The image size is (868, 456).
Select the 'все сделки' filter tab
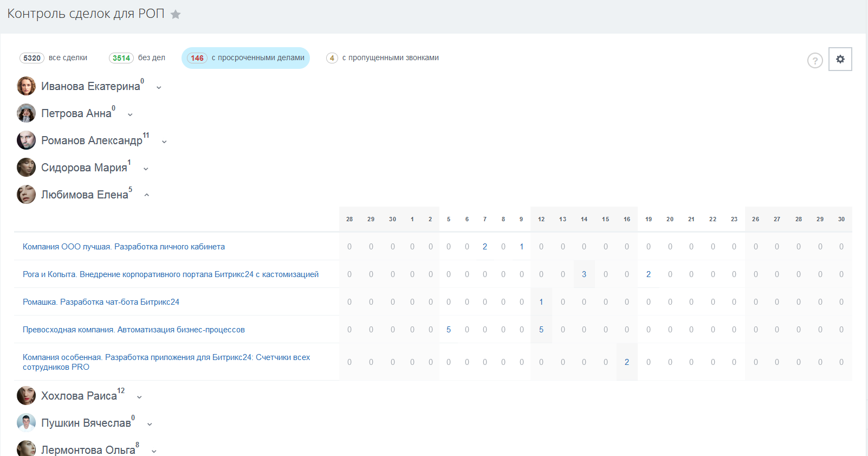[x=54, y=58]
